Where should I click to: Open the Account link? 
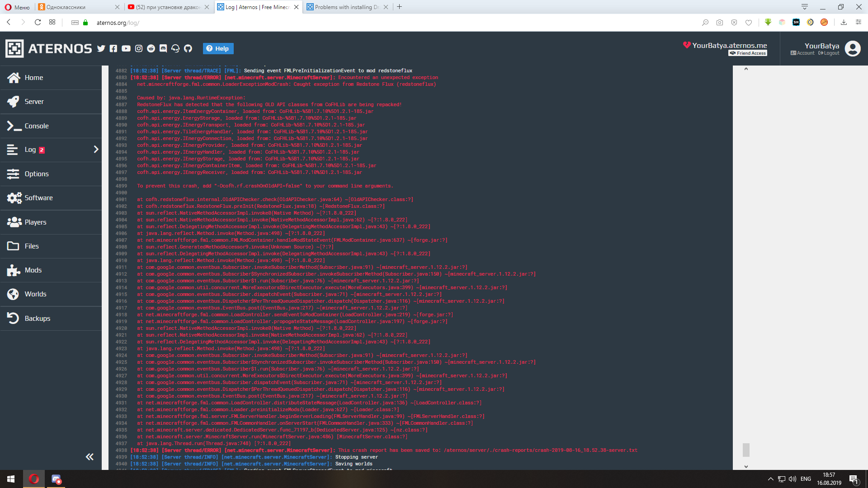pos(802,53)
